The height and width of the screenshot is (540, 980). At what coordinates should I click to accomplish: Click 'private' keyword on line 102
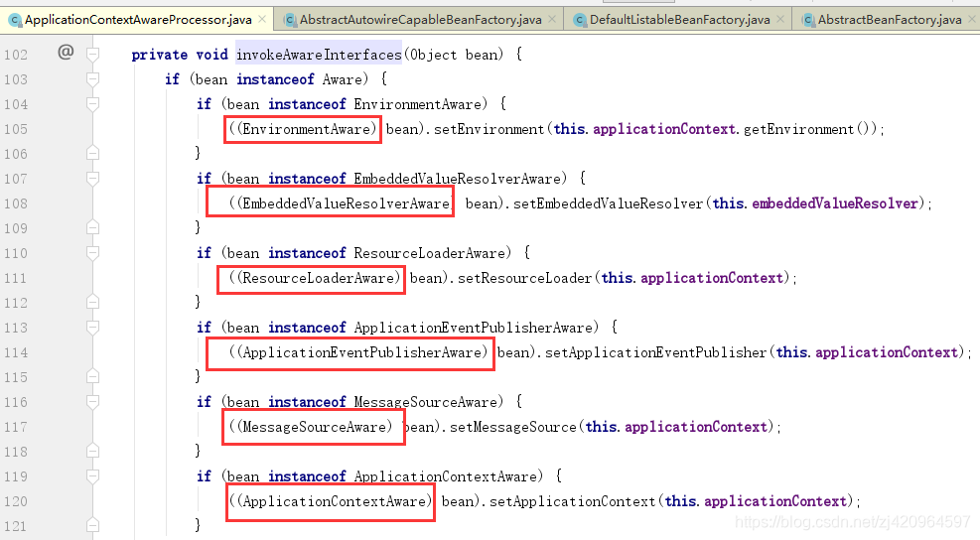[x=160, y=55]
